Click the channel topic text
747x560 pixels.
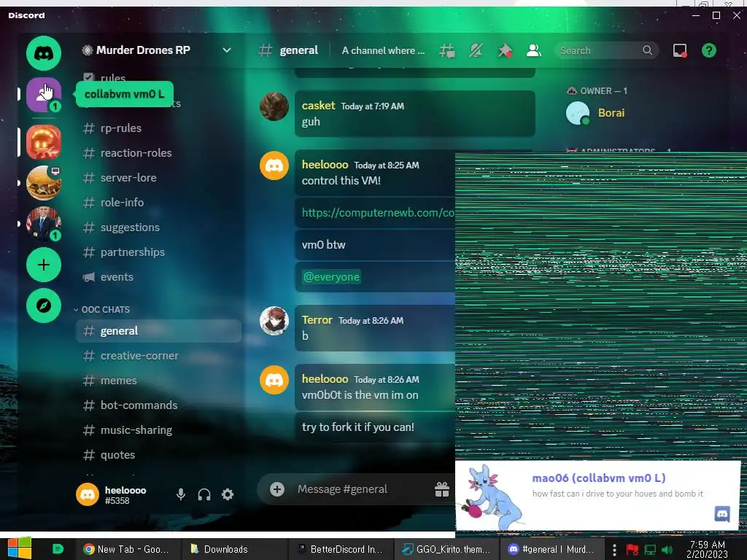click(383, 50)
